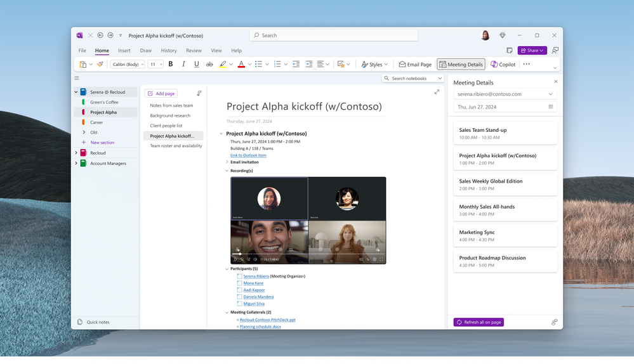Expand the page to full view
The image size is (634, 364).
click(x=437, y=92)
